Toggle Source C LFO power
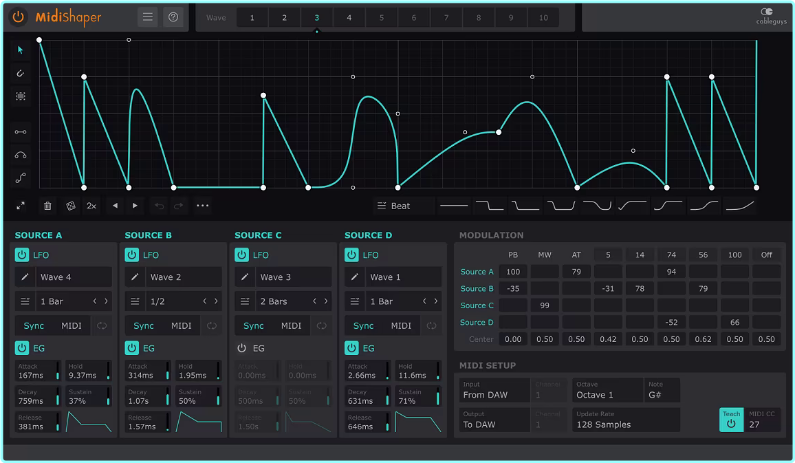The image size is (795, 463). [x=241, y=255]
